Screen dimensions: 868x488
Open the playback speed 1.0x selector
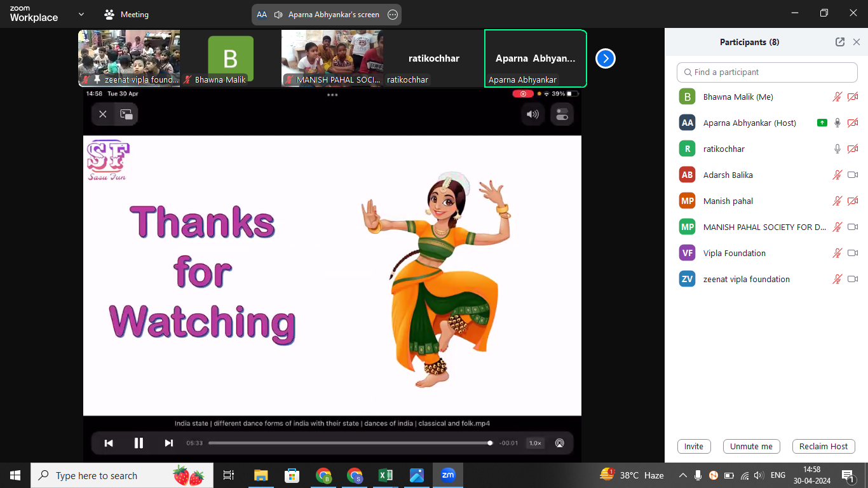pos(535,443)
